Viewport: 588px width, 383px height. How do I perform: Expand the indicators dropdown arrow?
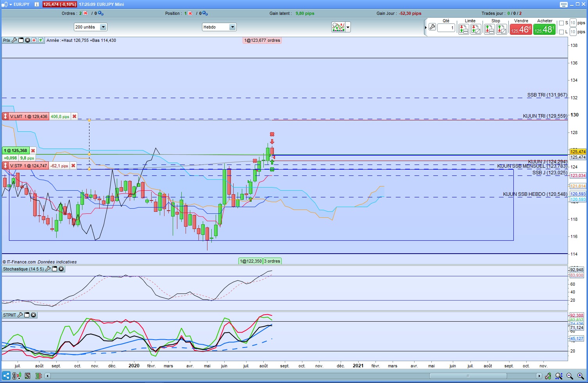(348, 27)
